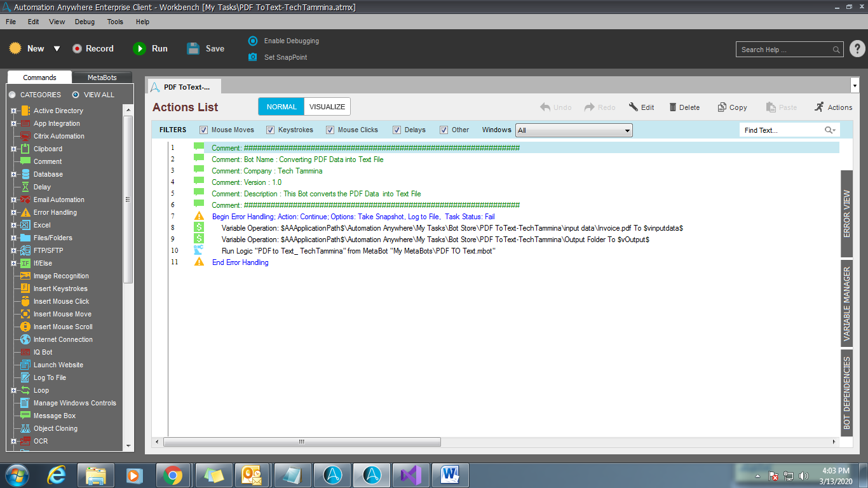The width and height of the screenshot is (868, 488).
Task: Switch to the MetaBots tab
Action: 102,78
